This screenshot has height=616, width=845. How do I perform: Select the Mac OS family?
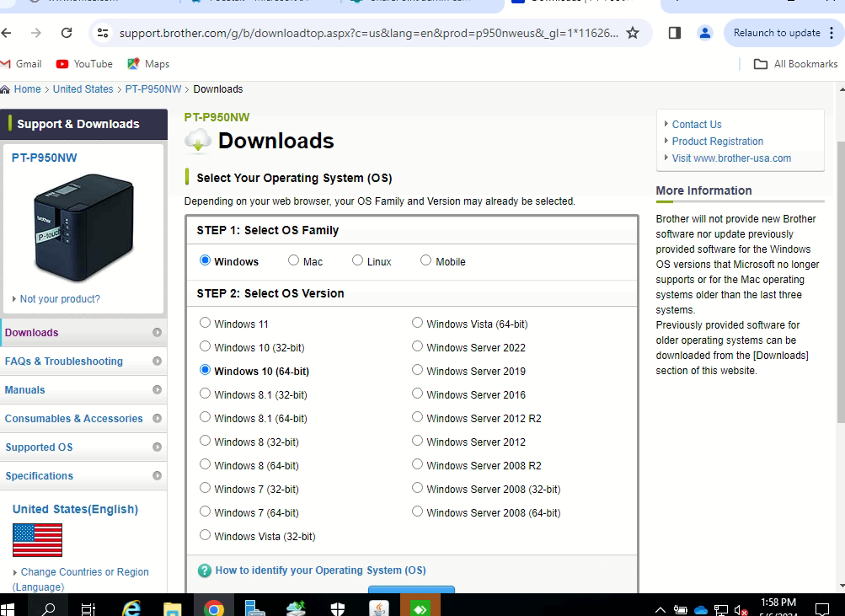point(293,260)
